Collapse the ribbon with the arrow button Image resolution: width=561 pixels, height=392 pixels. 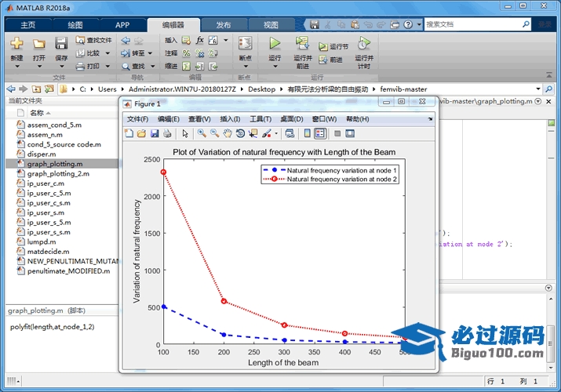[x=549, y=75]
